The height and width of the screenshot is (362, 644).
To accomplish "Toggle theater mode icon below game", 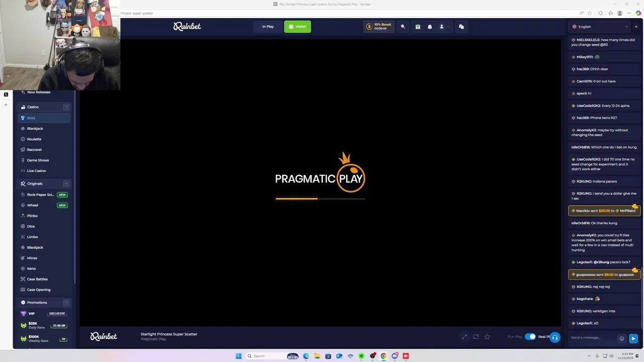I will click(475, 337).
